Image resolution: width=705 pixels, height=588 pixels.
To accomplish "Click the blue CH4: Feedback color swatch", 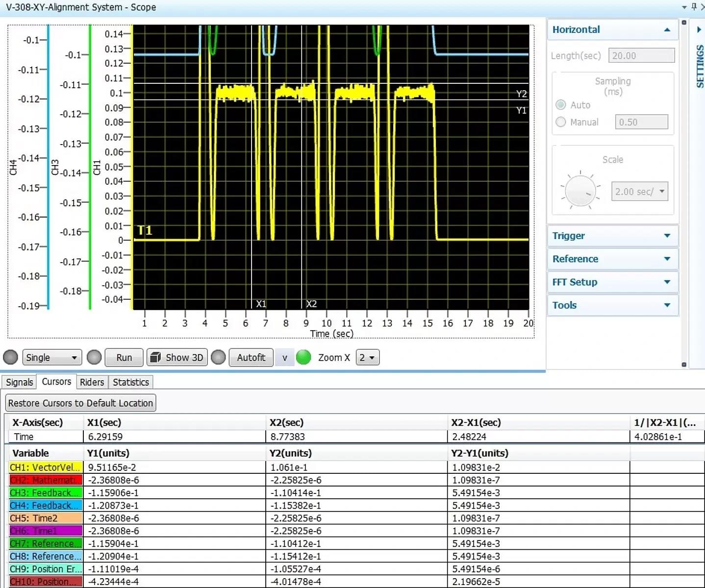I will 46,506.
